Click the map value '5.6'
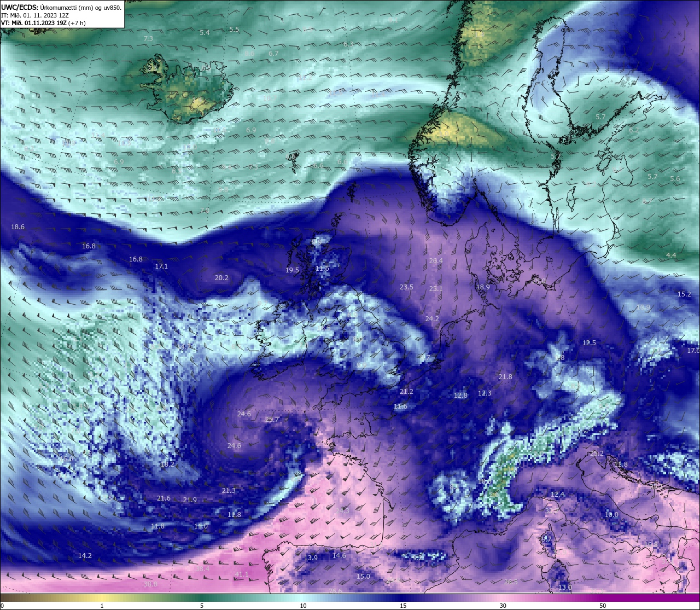The image size is (700, 610). tap(675, 179)
